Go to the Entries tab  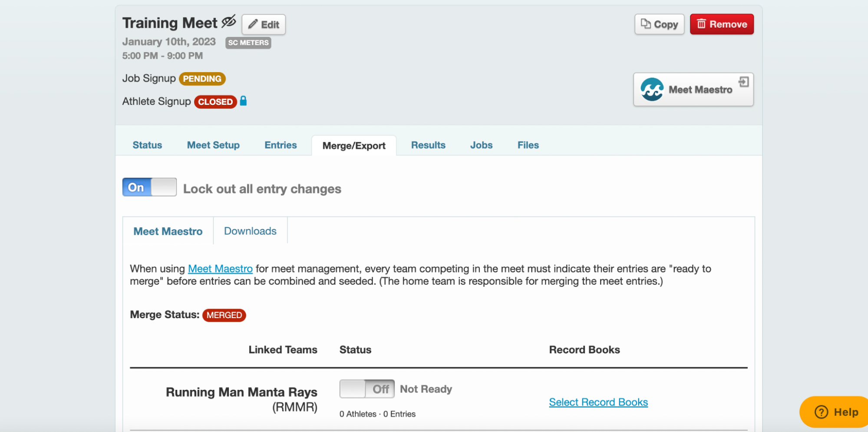(x=281, y=145)
